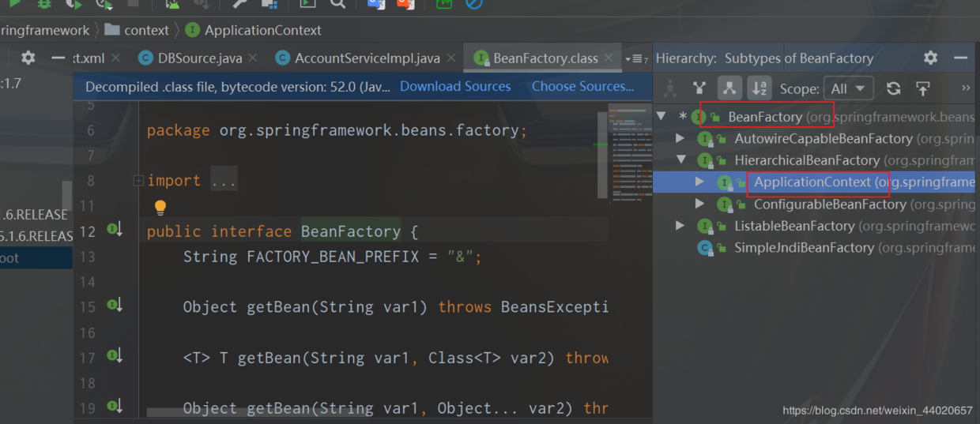
Task: Toggle alphabetical sort in Hierarchy panel
Action: pyautogui.click(x=759, y=88)
